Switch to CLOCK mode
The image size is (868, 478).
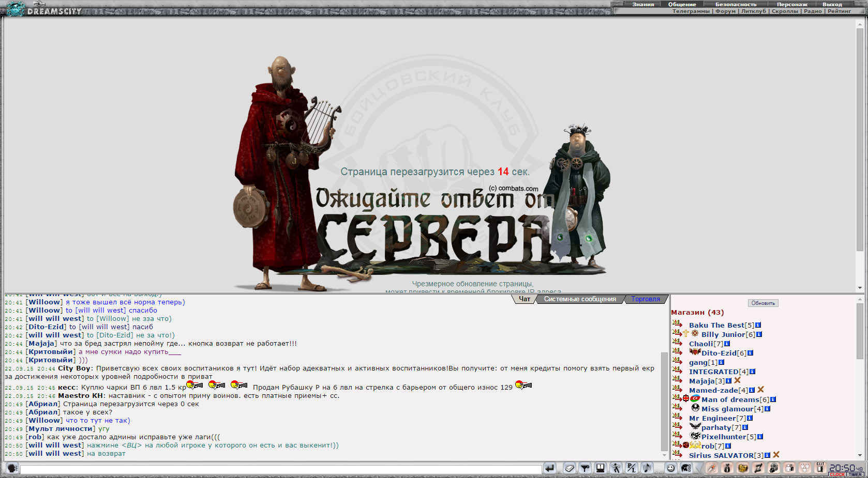coord(837,474)
